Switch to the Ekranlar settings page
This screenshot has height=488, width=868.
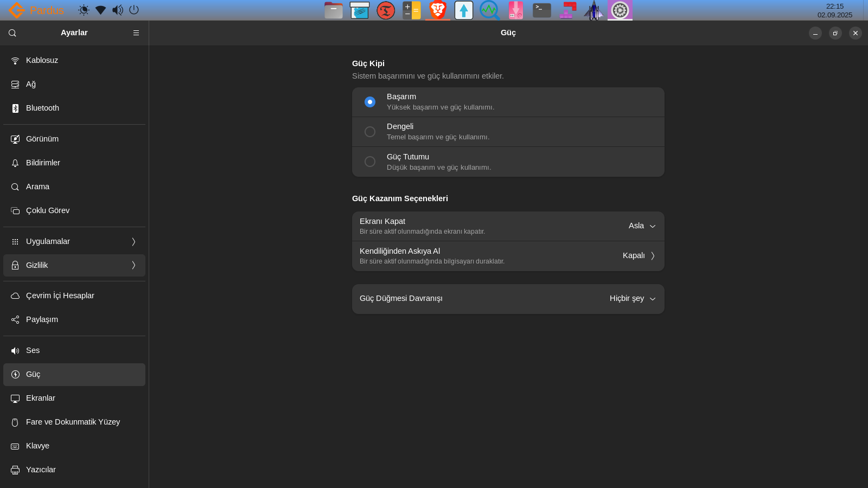[41, 398]
